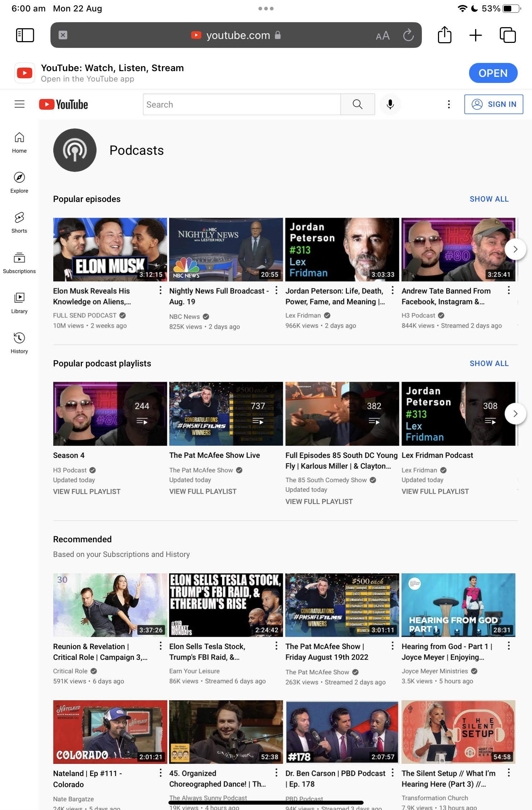
Task: Open Subscriptions in sidebar
Action: tap(19, 263)
